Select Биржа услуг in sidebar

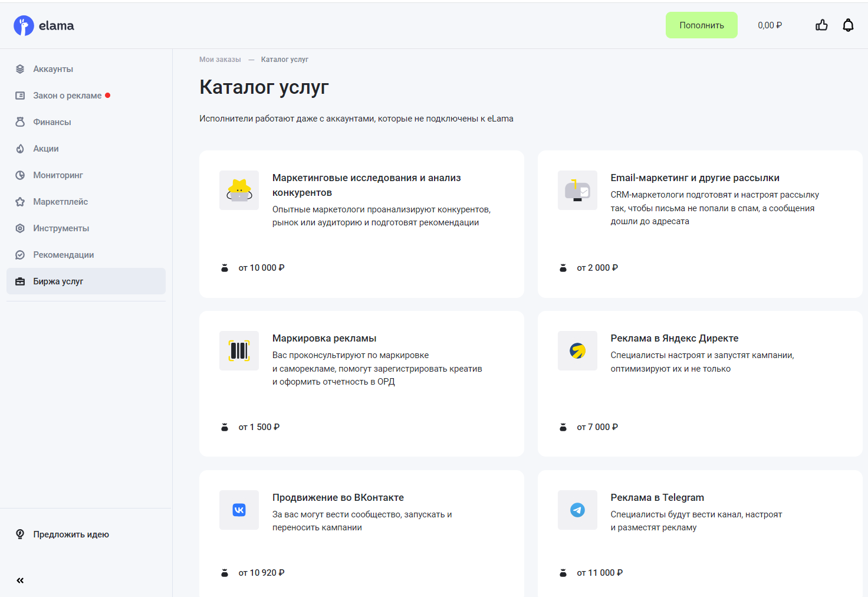(86, 281)
